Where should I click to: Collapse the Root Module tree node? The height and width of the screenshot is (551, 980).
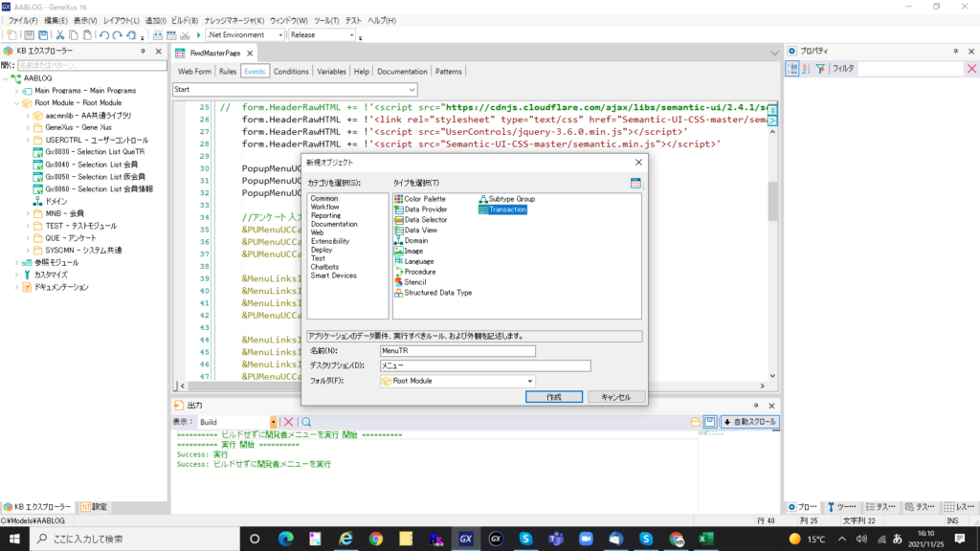(x=17, y=103)
